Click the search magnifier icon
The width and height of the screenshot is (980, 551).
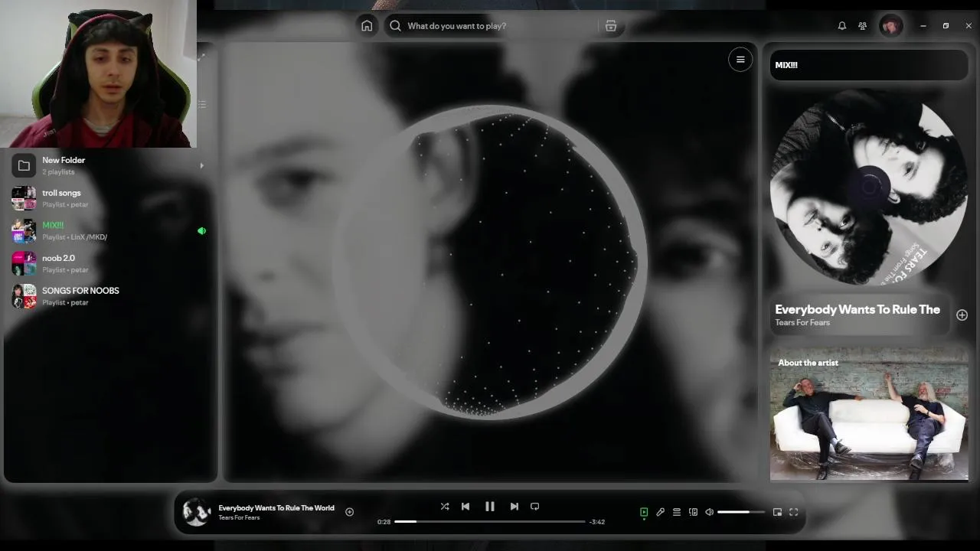(395, 26)
